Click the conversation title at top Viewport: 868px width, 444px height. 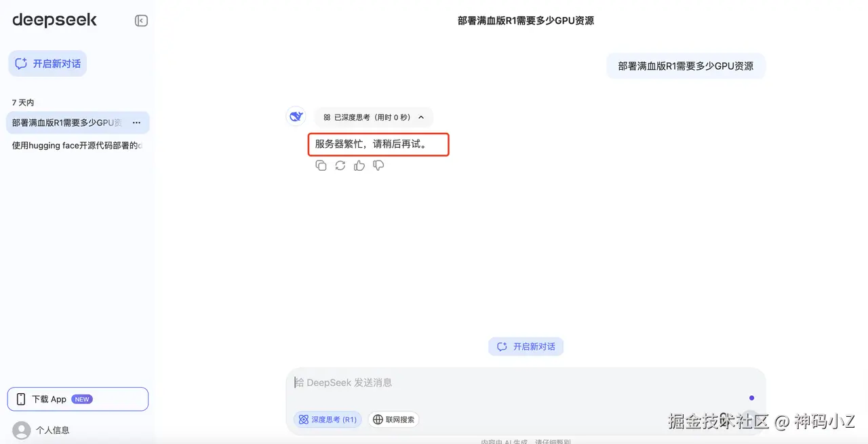click(x=526, y=21)
